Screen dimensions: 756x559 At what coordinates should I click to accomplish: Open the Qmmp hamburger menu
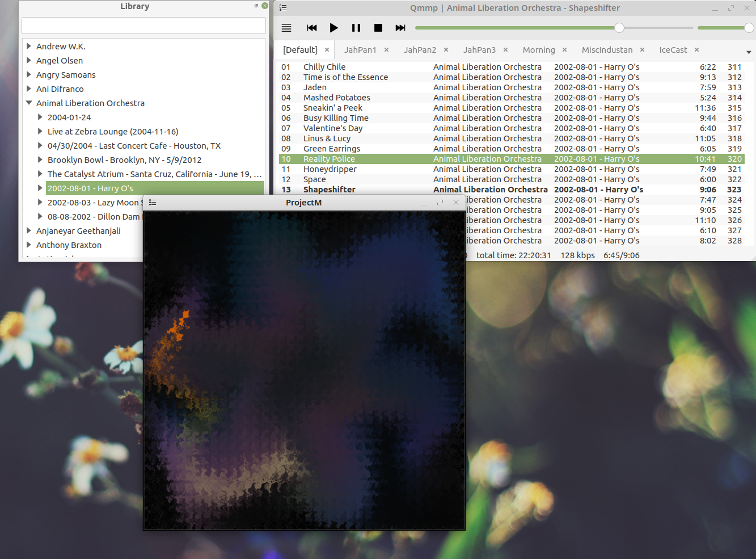(286, 28)
